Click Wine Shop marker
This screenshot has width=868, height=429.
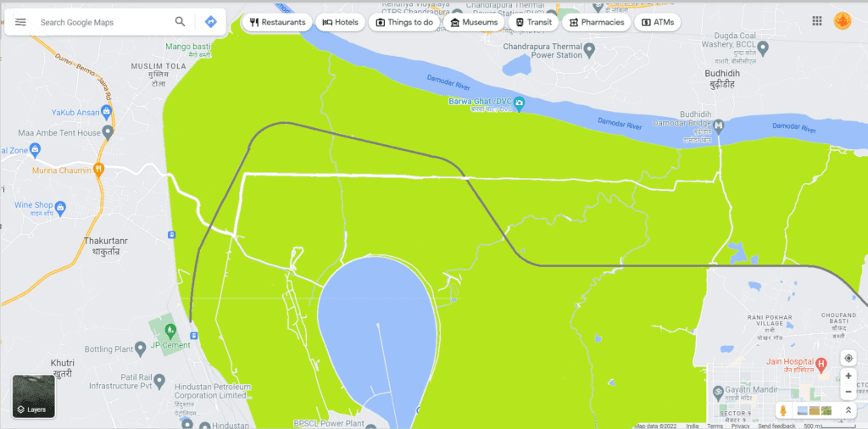(x=61, y=208)
